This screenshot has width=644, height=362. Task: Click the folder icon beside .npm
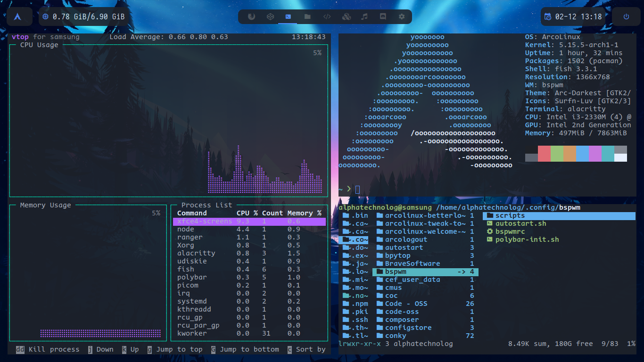click(x=346, y=304)
